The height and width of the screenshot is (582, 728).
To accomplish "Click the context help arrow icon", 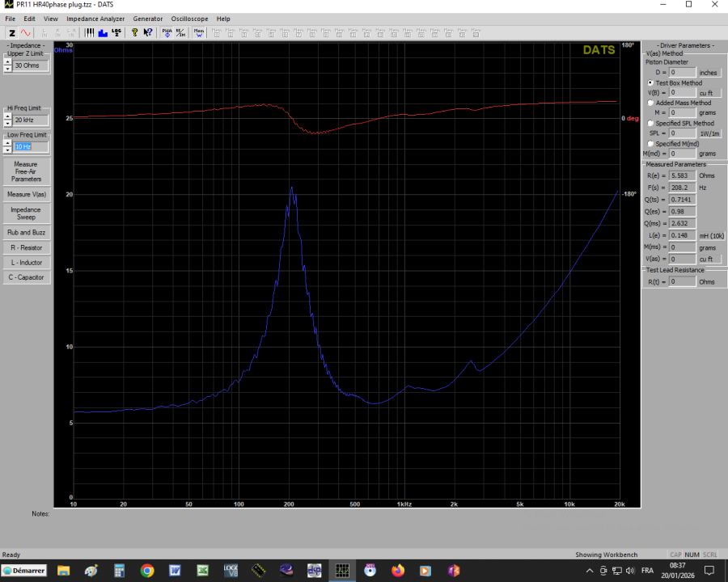I will (148, 32).
